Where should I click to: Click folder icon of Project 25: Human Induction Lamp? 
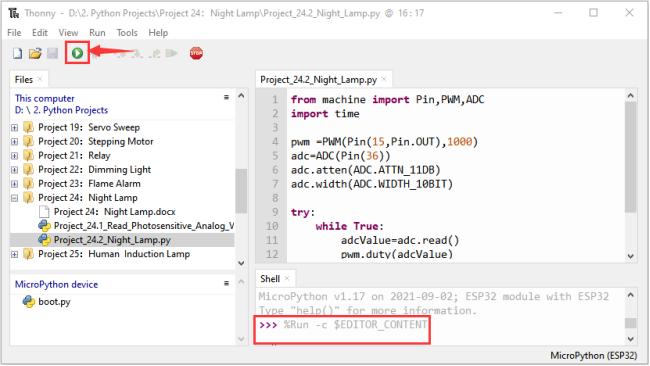pos(29,254)
